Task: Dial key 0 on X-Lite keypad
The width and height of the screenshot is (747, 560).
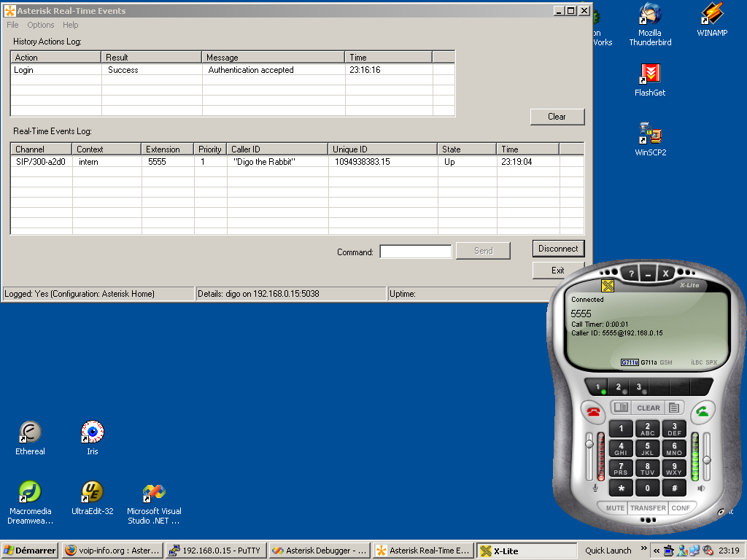Action: (648, 488)
